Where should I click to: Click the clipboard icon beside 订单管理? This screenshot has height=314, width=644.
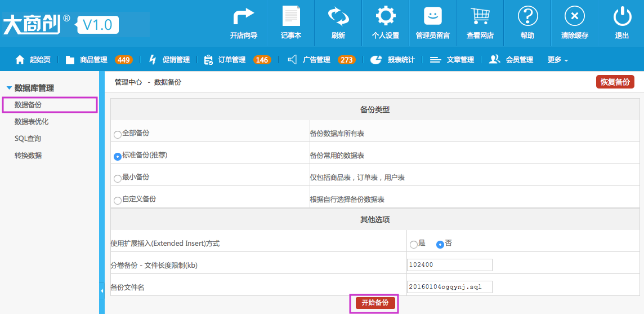[x=209, y=60]
